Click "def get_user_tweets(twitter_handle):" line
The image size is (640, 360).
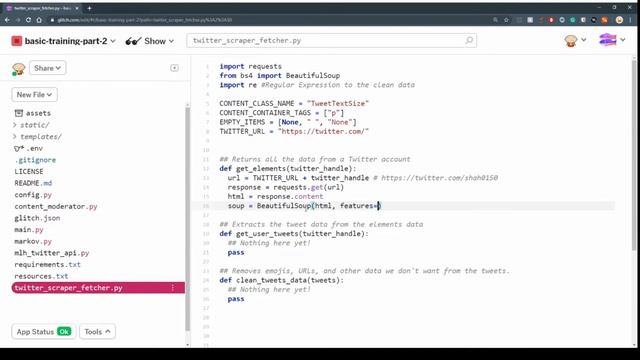pyautogui.click(x=294, y=233)
